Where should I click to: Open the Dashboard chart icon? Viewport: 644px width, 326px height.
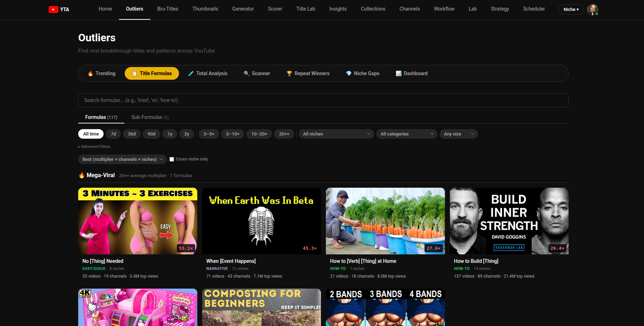(x=398, y=73)
